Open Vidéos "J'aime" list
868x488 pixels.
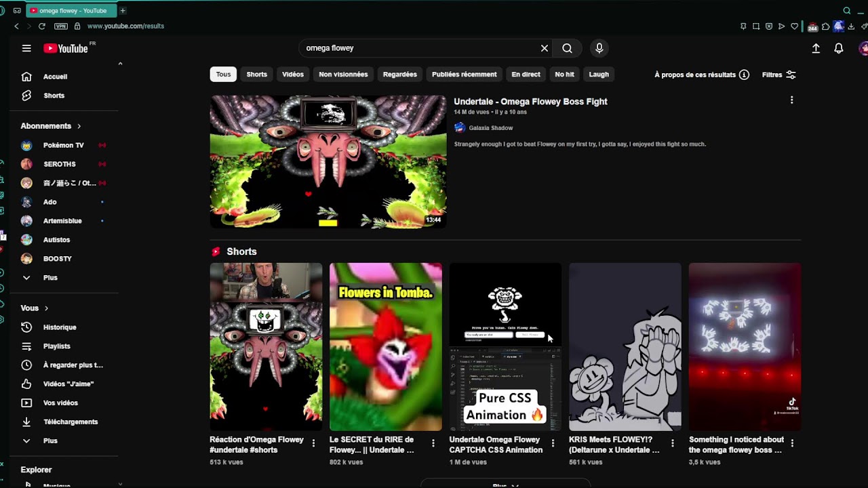68,384
